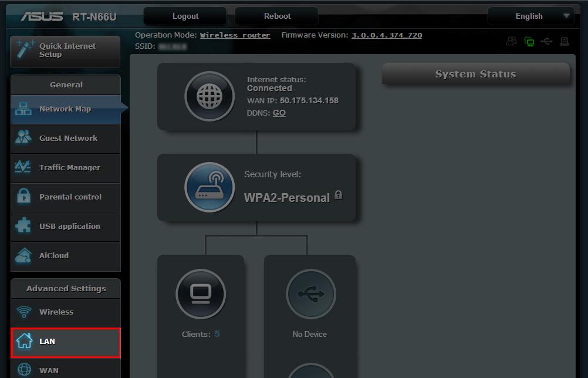Click the language dropdown arrow
The height and width of the screenshot is (378, 588).
click(567, 16)
